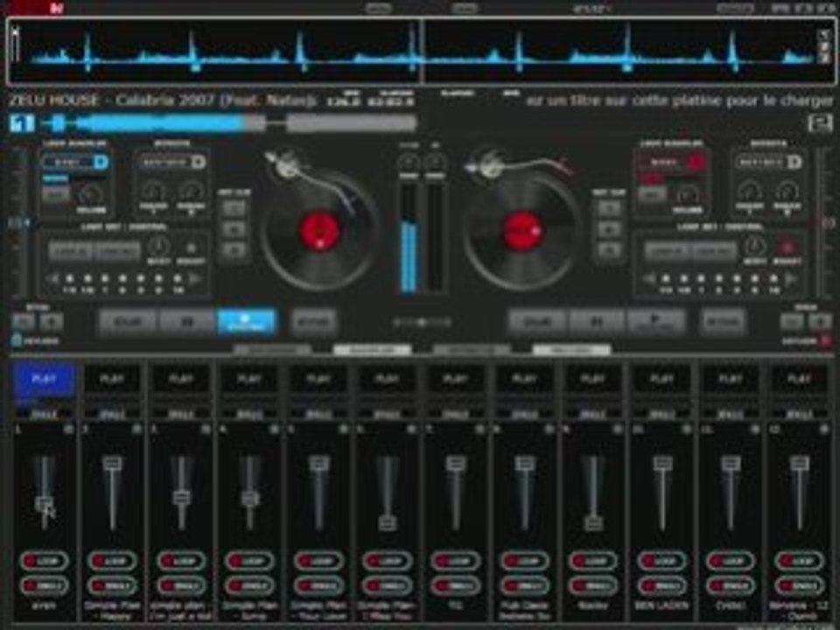The image size is (840, 630).
Task: Trigger hot cue 2 on right deck
Action: point(610,229)
